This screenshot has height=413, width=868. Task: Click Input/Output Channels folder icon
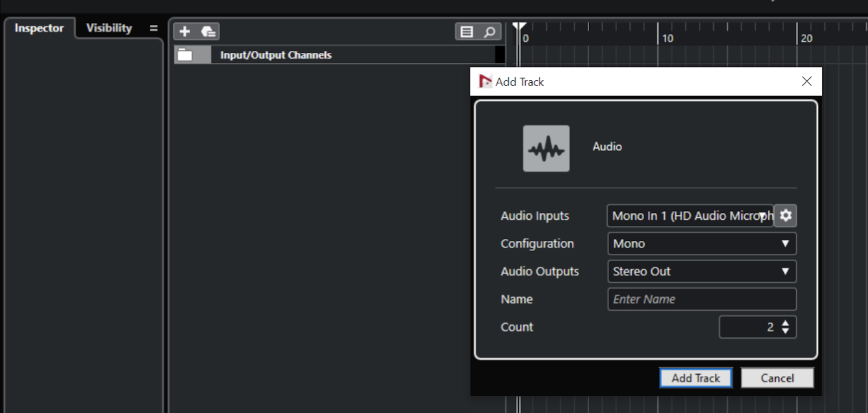coord(185,55)
